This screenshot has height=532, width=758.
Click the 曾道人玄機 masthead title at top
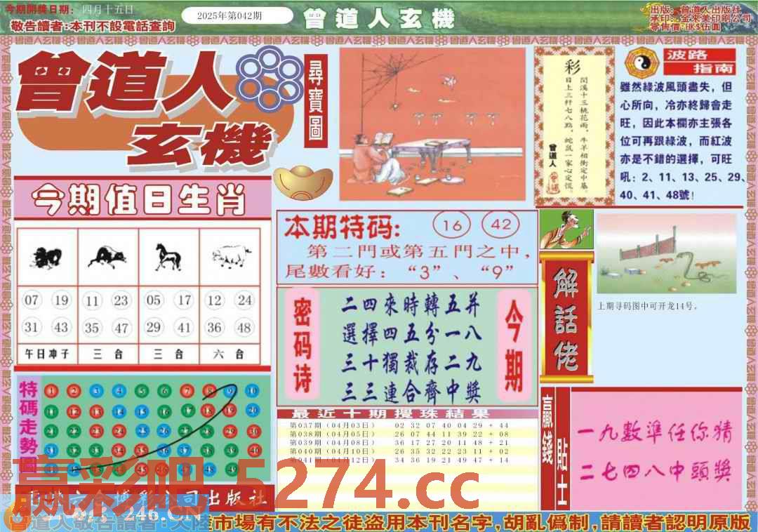(x=380, y=18)
